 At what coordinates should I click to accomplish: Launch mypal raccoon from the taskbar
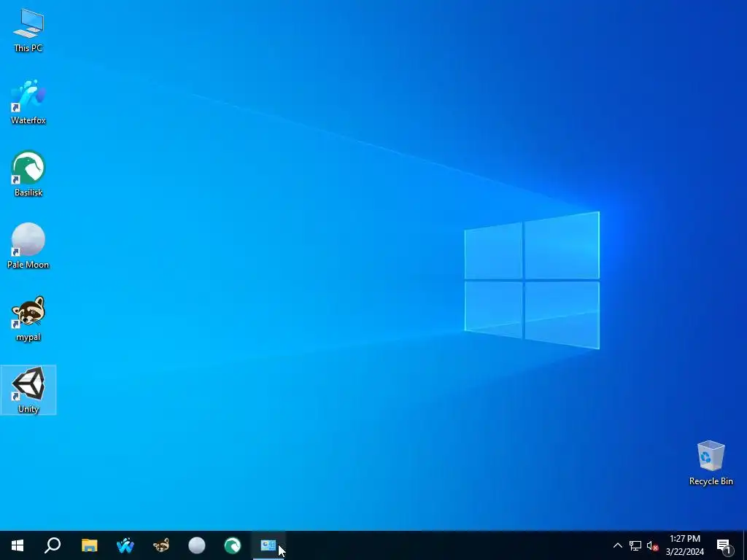[160, 545]
